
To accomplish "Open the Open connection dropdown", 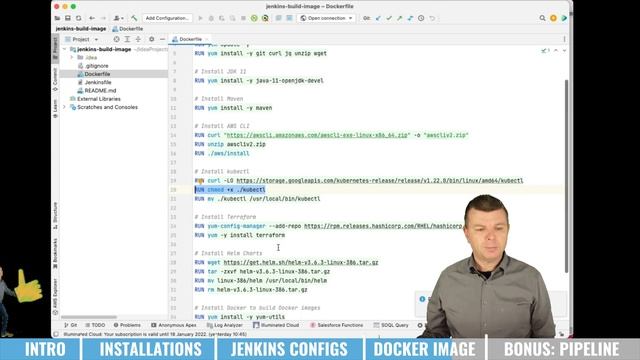I will 326,18.
